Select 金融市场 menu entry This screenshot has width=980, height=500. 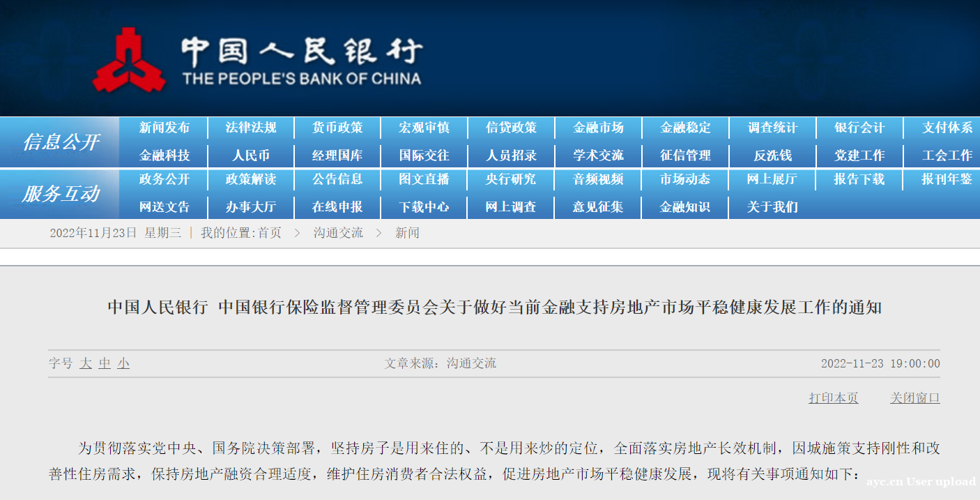pos(599,128)
